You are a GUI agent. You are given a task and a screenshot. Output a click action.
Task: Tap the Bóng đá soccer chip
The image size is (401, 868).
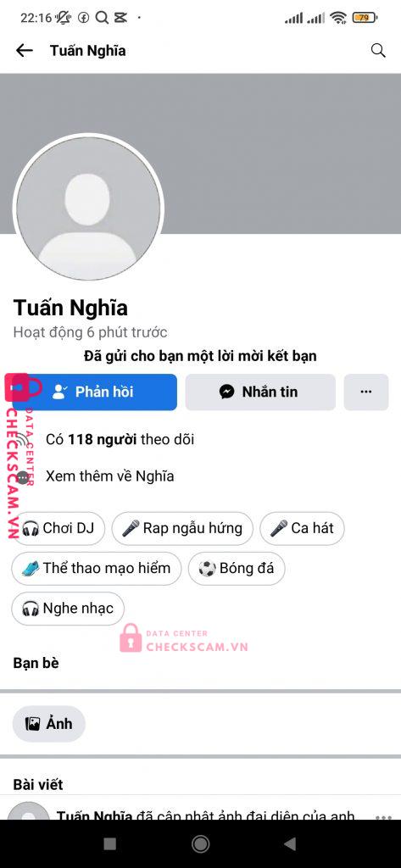point(237,568)
